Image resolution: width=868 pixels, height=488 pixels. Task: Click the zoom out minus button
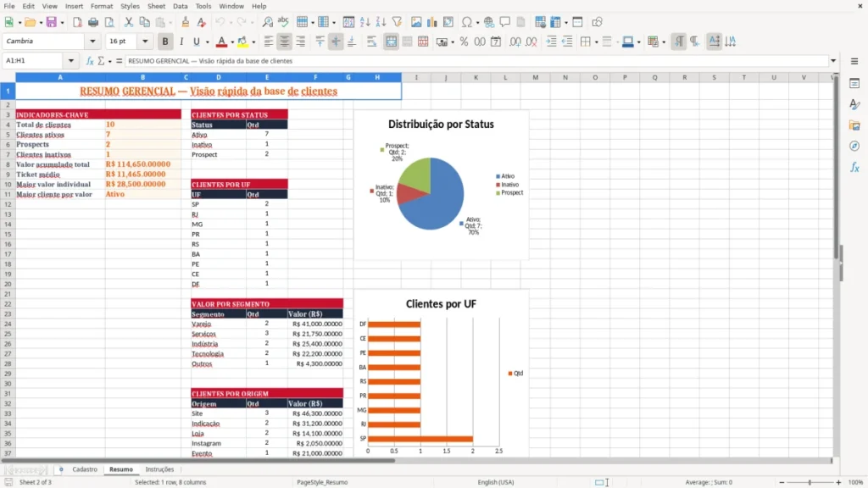782,482
